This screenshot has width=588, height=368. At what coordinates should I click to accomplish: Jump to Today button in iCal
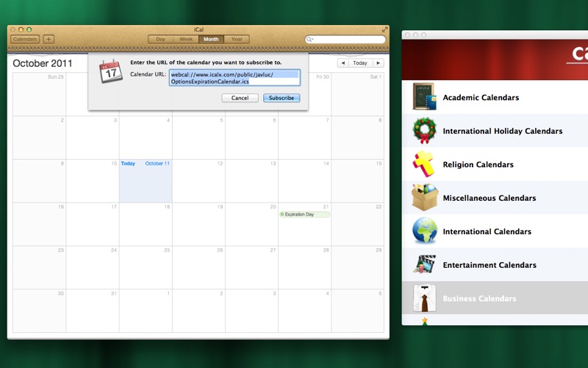(x=360, y=63)
